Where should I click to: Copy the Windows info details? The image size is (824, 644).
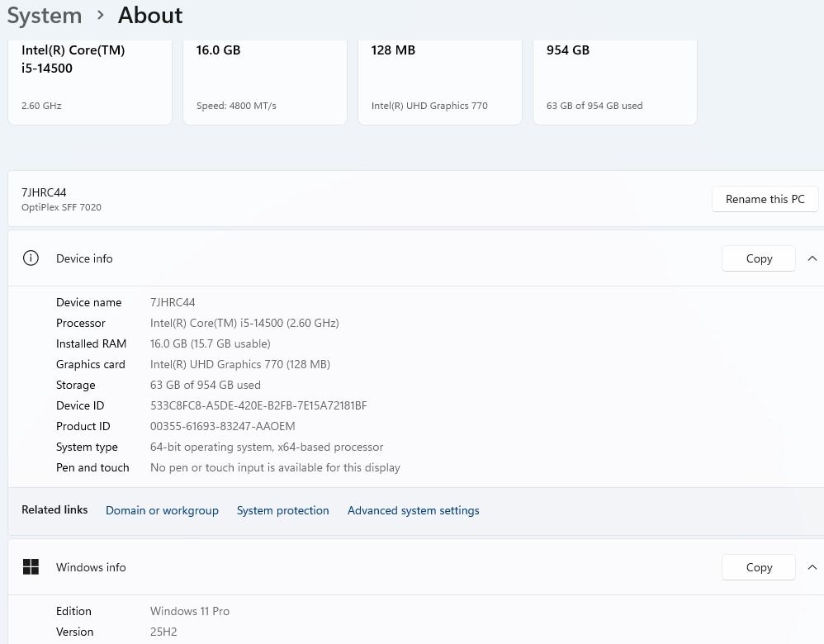[758, 566]
